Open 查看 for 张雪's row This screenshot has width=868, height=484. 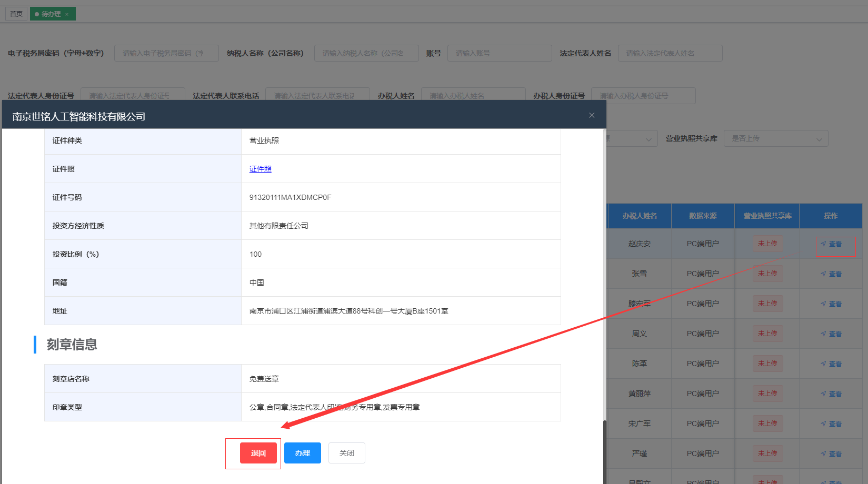(x=831, y=274)
